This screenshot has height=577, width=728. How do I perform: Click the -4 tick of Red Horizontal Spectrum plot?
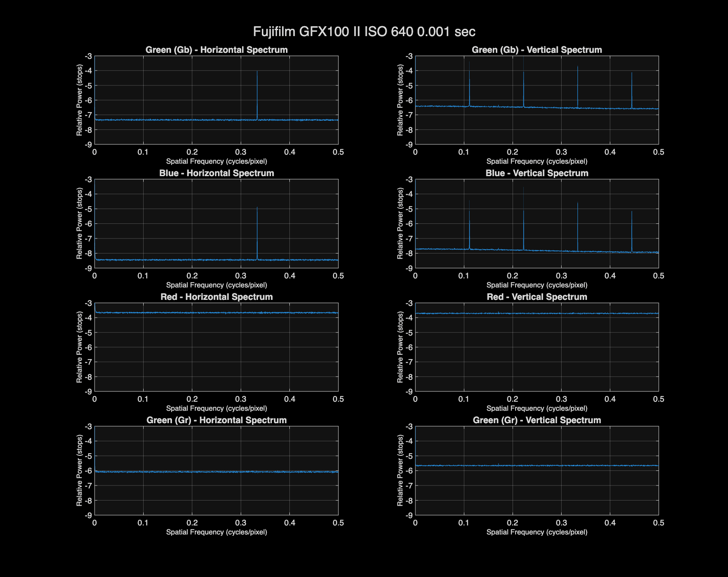pyautogui.click(x=88, y=318)
